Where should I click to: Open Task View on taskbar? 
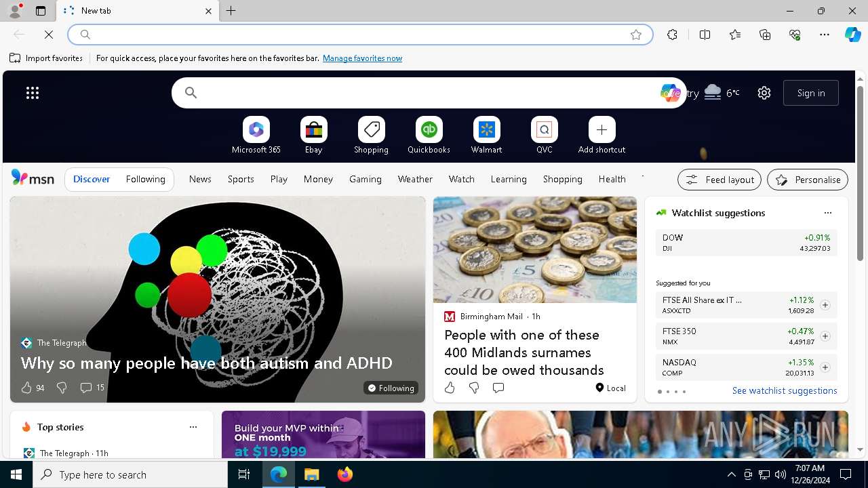[x=244, y=474]
